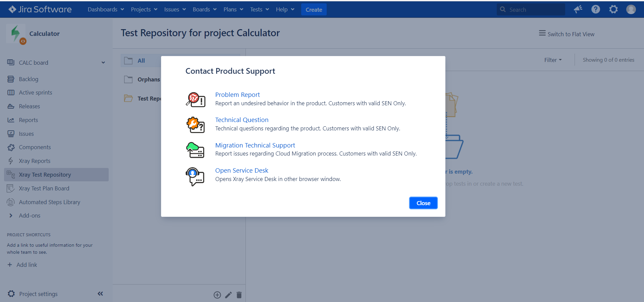Viewport: 644px width, 302px height.
Task: Open the Tests dropdown menu
Action: tap(260, 9)
